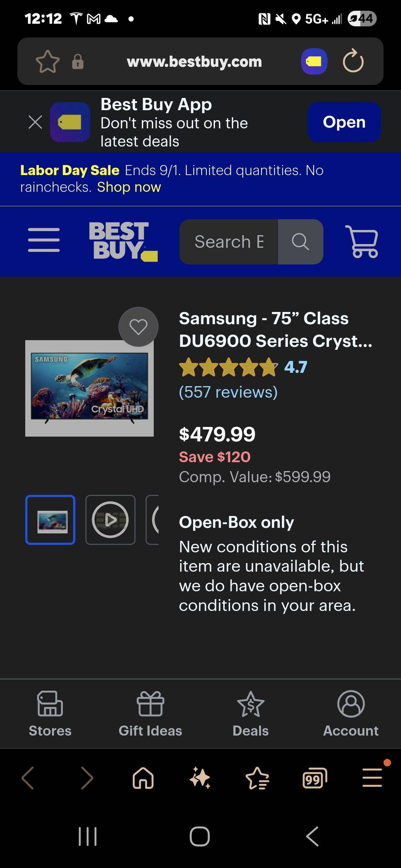Open the shopping cart
Viewport: 401px width, 868px height.
362,241
